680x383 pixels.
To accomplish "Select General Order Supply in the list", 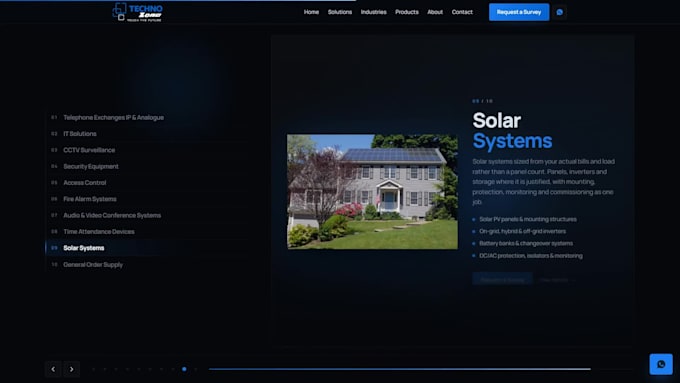I will (x=147, y=265).
